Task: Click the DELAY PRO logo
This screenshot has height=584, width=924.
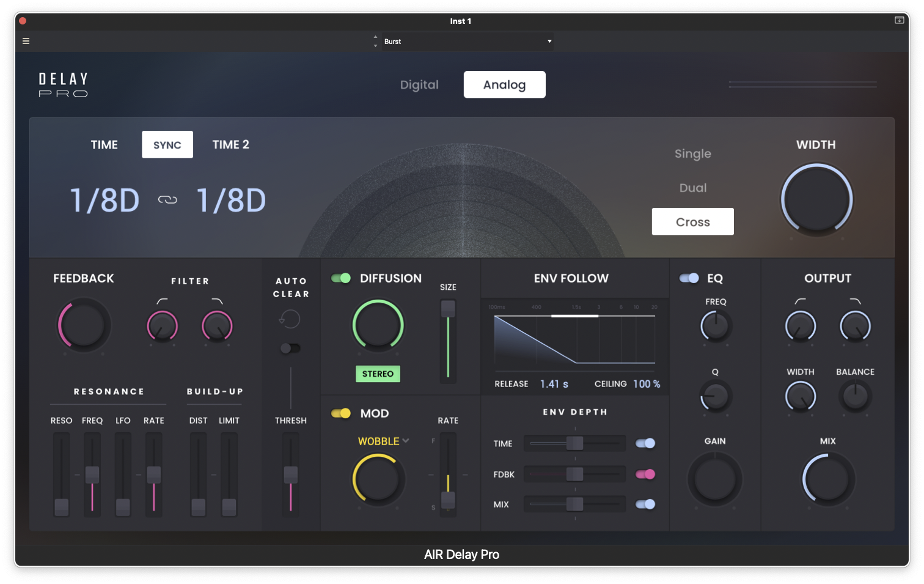Action: [64, 85]
